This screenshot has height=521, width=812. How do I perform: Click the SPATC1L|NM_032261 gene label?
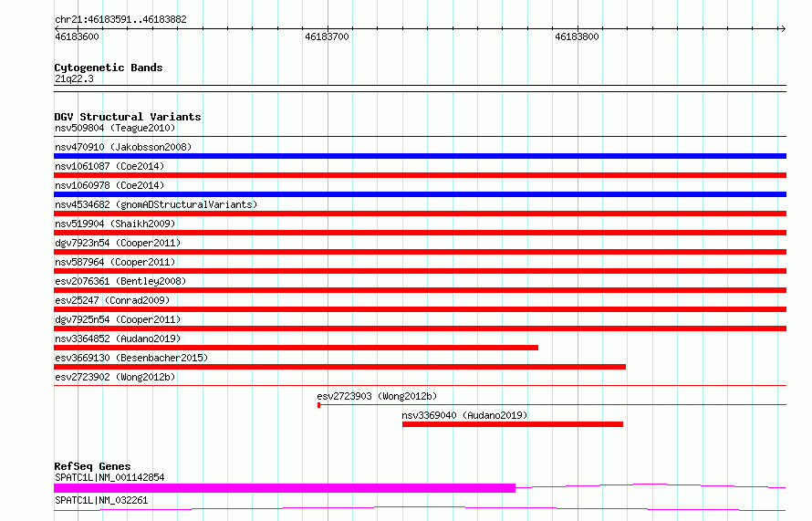pos(101,500)
